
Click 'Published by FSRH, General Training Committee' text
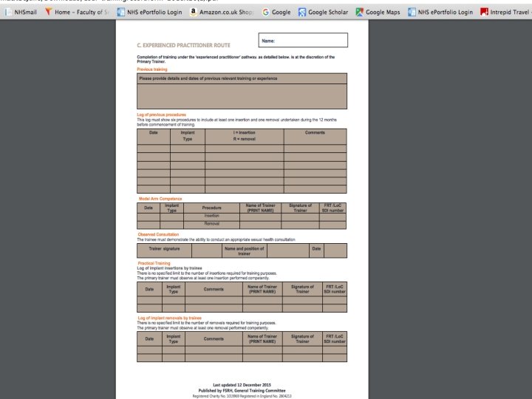(242, 391)
